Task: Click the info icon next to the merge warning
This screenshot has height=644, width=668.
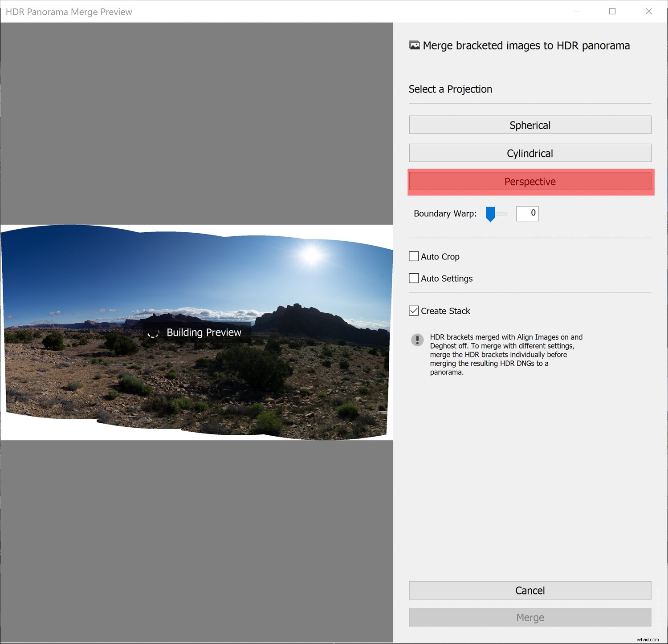Action: coord(417,340)
